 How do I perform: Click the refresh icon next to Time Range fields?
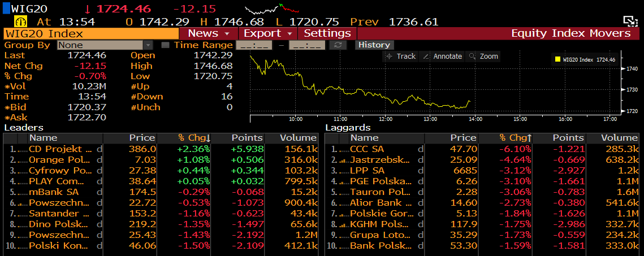pyautogui.click(x=338, y=45)
